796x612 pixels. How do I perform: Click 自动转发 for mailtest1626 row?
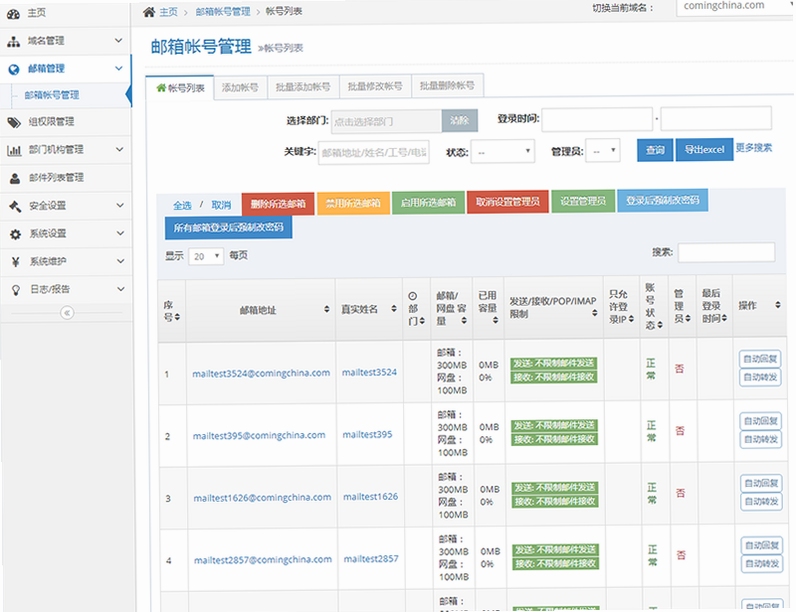pyautogui.click(x=761, y=502)
